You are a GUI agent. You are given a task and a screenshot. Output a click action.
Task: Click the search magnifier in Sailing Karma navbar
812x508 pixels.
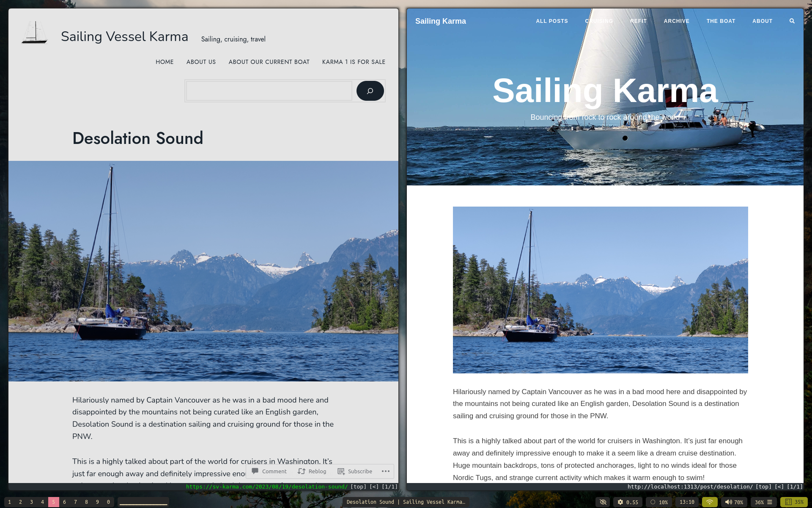792,21
